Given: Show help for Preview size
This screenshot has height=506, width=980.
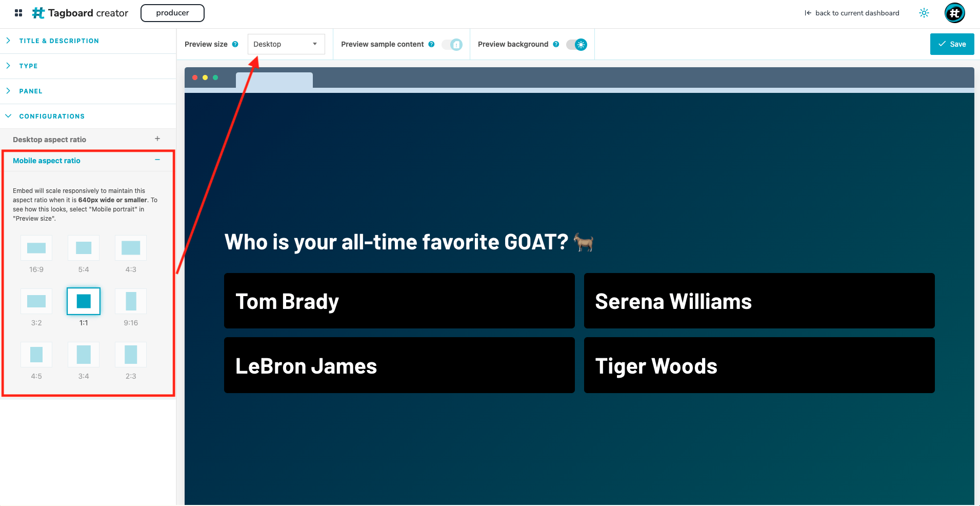Looking at the screenshot, I should (x=235, y=44).
